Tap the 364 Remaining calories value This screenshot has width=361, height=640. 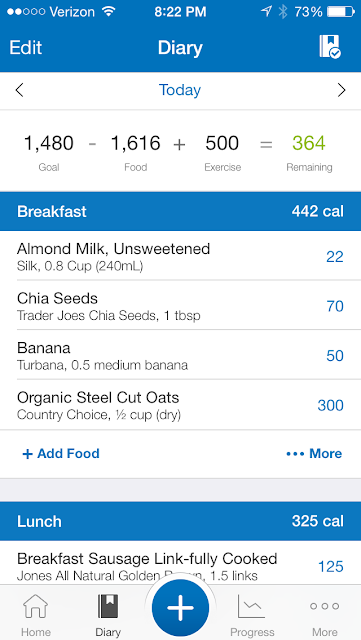click(x=309, y=144)
